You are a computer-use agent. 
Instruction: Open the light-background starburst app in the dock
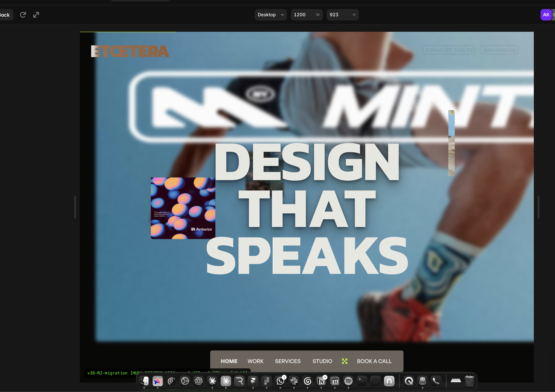tap(226, 381)
